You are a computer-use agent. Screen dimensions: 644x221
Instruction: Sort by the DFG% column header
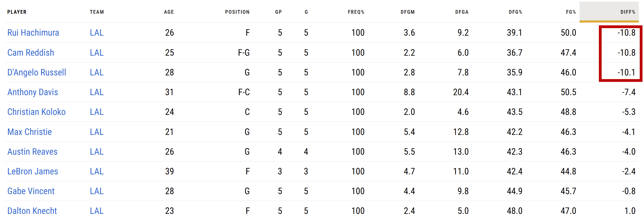point(515,12)
